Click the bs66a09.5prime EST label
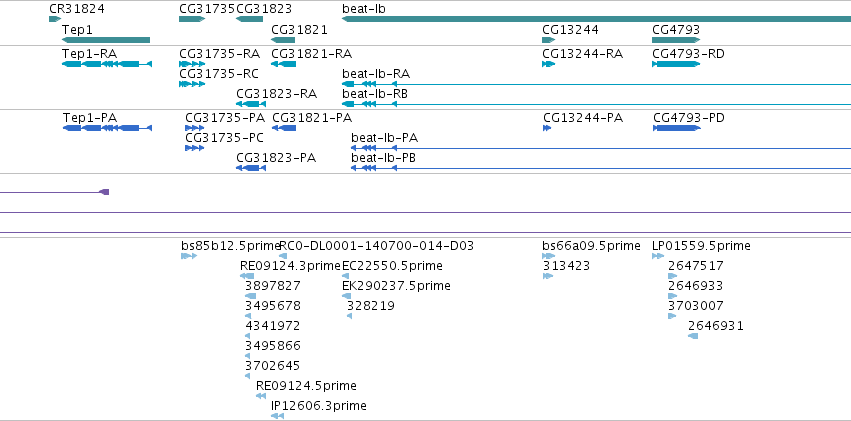Image resolution: width=851 pixels, height=421 pixels. (592, 246)
